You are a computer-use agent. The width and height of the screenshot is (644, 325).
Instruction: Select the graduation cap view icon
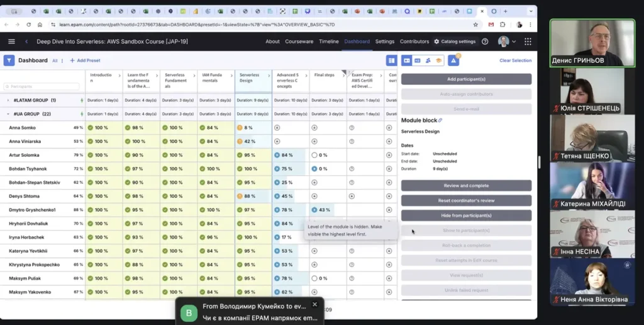[x=438, y=60]
